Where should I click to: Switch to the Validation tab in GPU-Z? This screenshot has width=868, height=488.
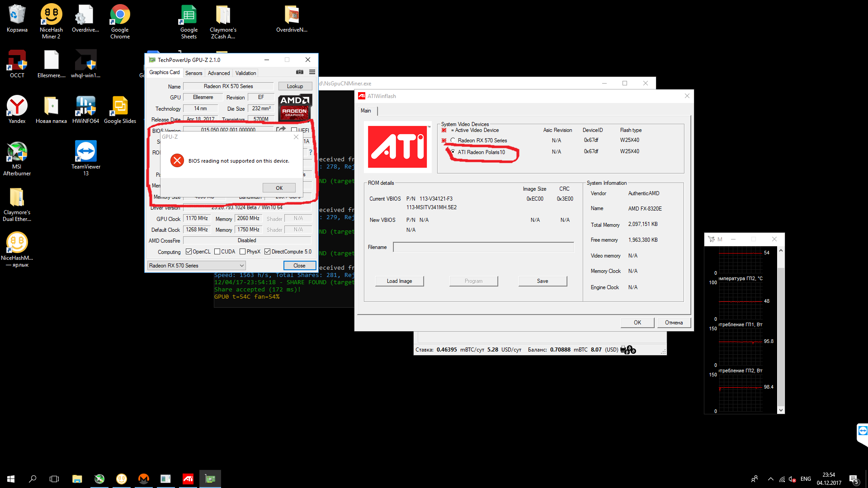click(245, 73)
